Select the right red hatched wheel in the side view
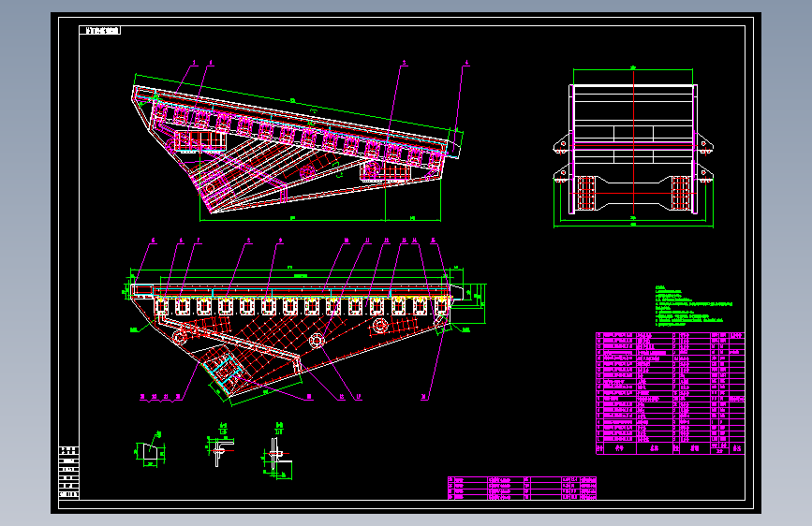Screen dimensions: 812x526 tap(681, 193)
